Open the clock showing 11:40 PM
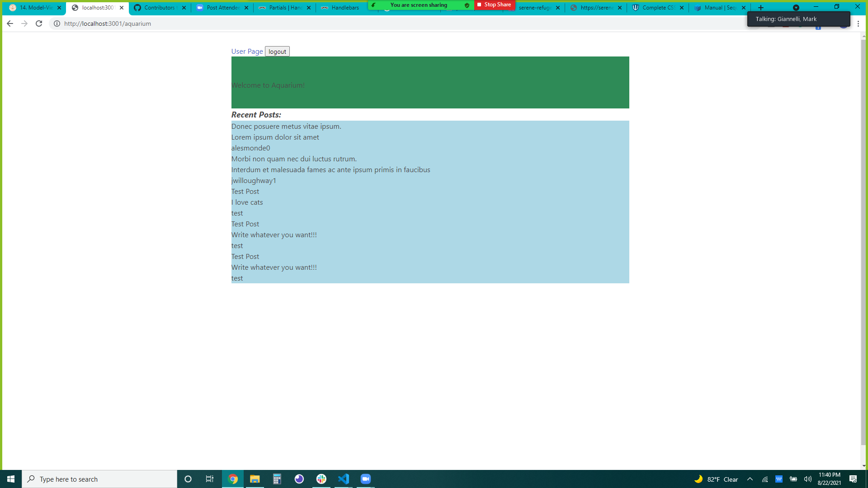This screenshot has height=488, width=868. pyautogui.click(x=829, y=479)
